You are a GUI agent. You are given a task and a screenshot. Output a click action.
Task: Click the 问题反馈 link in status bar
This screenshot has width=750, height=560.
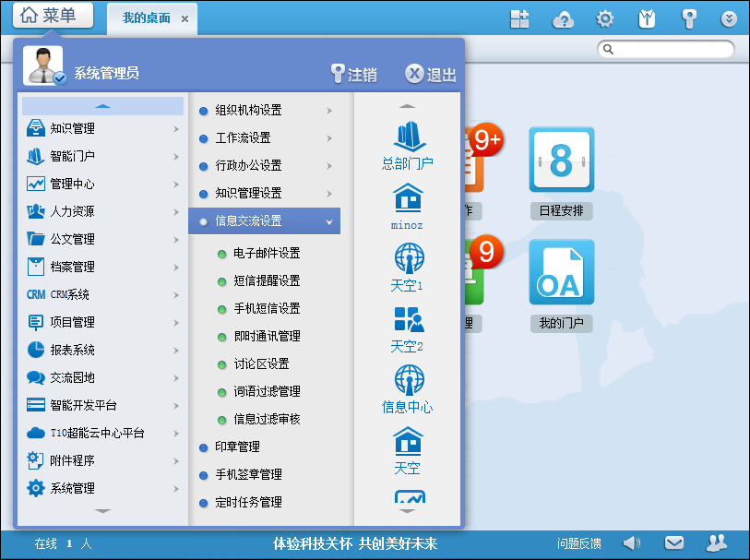578,543
